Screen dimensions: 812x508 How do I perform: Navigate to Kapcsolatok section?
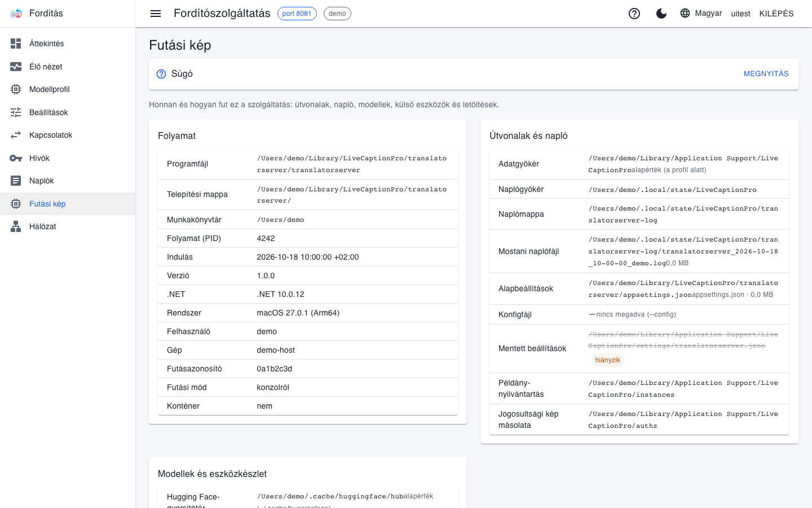tap(68, 135)
